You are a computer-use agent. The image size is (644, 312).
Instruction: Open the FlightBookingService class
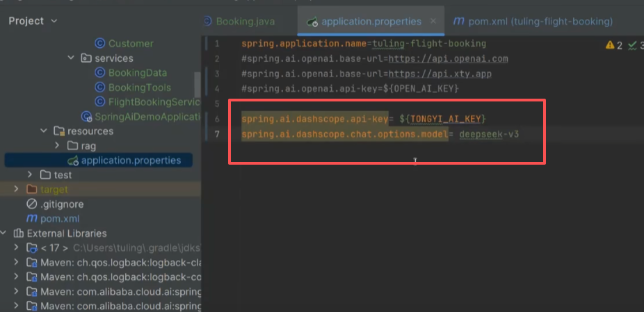coord(154,102)
